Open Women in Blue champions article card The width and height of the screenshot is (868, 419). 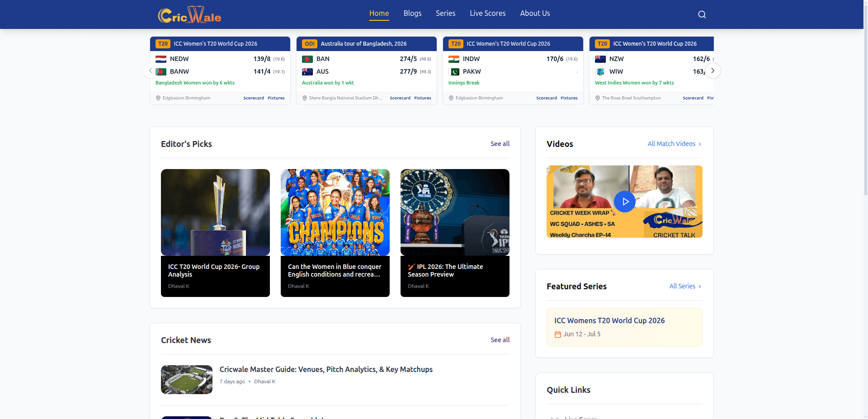pyautogui.click(x=335, y=233)
